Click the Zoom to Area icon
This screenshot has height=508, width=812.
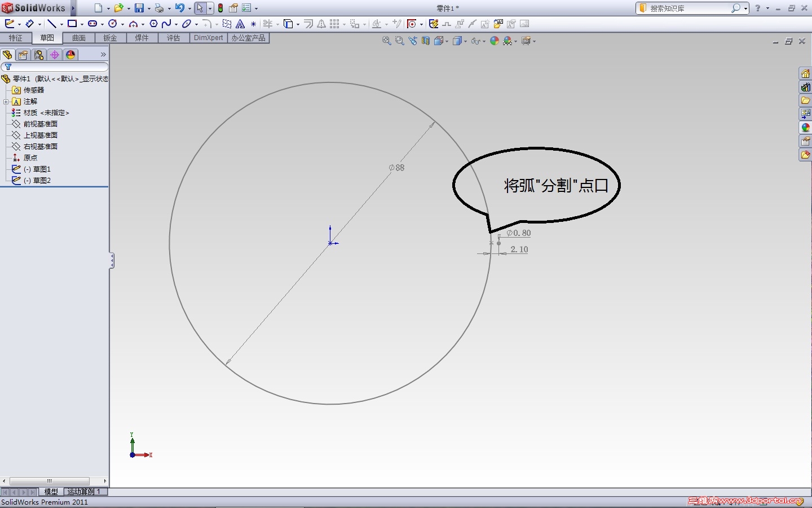(x=399, y=41)
